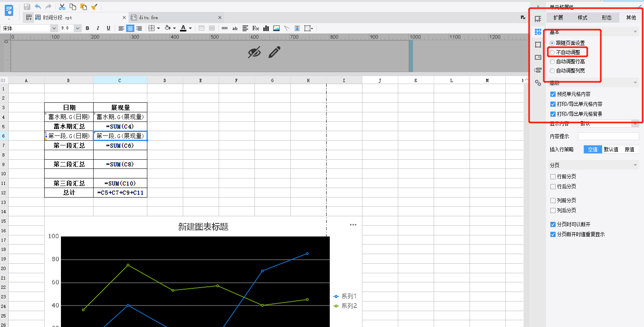Insert rich text with the lines icon

[x=245, y=28]
